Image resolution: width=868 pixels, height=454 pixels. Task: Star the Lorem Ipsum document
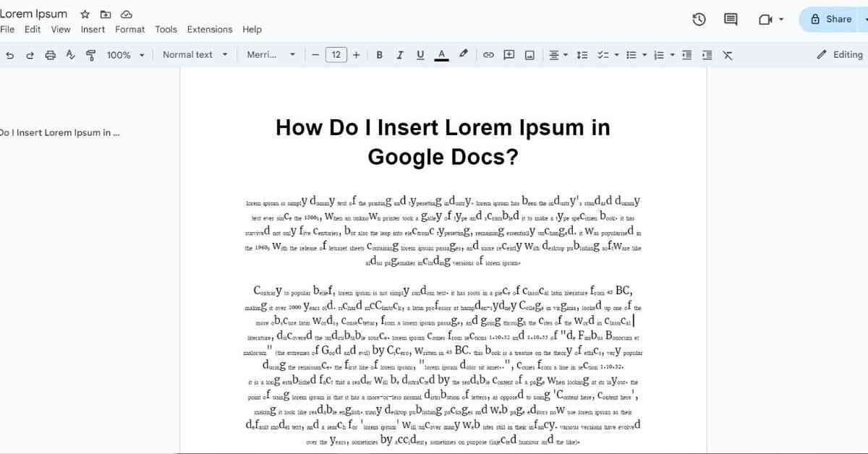tap(85, 14)
